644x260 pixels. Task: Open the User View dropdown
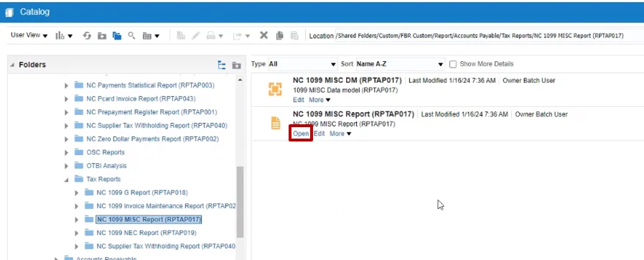[29, 35]
